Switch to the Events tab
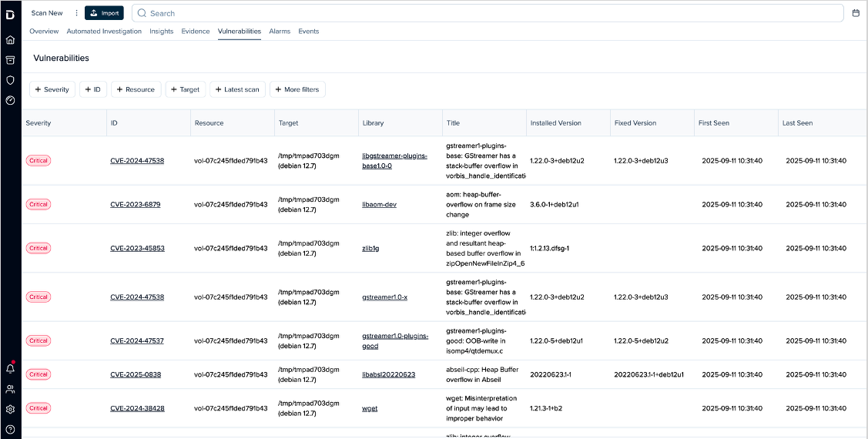This screenshot has height=439, width=868. click(x=308, y=32)
